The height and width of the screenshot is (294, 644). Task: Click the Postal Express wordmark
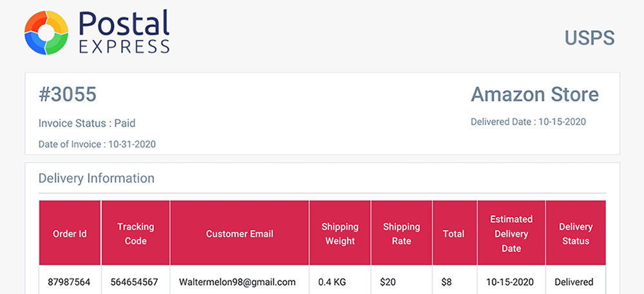click(124, 32)
